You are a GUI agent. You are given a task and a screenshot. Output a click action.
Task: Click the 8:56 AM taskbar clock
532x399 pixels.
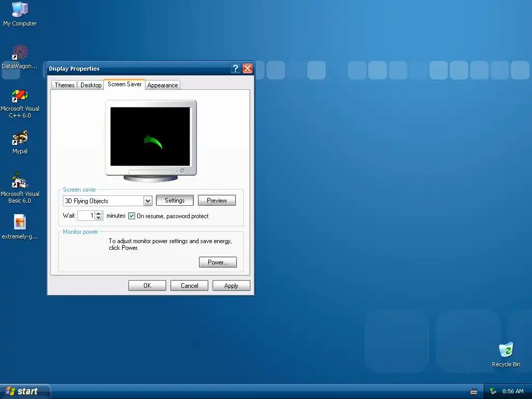(x=513, y=391)
